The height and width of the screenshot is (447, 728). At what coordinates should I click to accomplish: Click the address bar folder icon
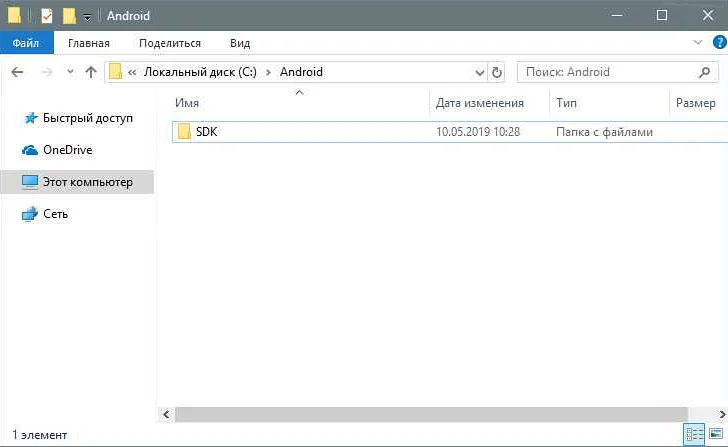tap(115, 72)
